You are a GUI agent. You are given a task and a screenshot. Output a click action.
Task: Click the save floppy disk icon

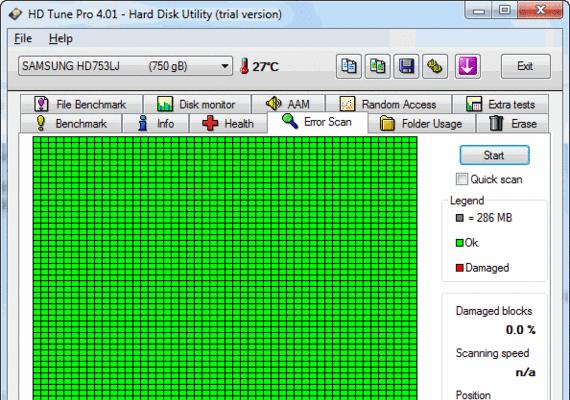point(406,66)
